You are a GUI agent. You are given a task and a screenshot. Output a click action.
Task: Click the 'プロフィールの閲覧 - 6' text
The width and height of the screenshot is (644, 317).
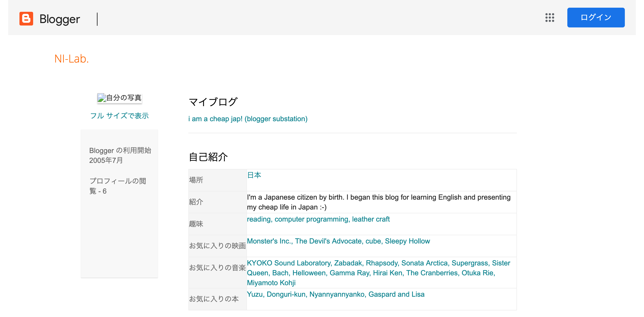118,186
